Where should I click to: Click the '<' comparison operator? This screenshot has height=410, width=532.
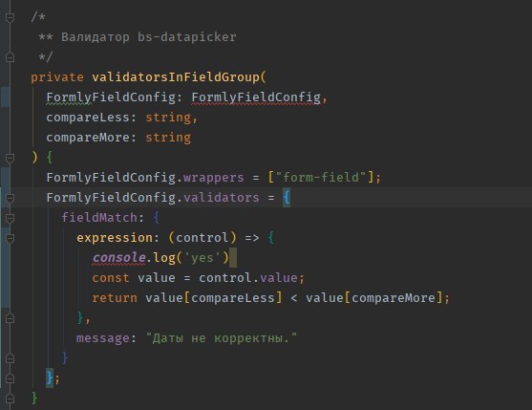pyautogui.click(x=294, y=298)
